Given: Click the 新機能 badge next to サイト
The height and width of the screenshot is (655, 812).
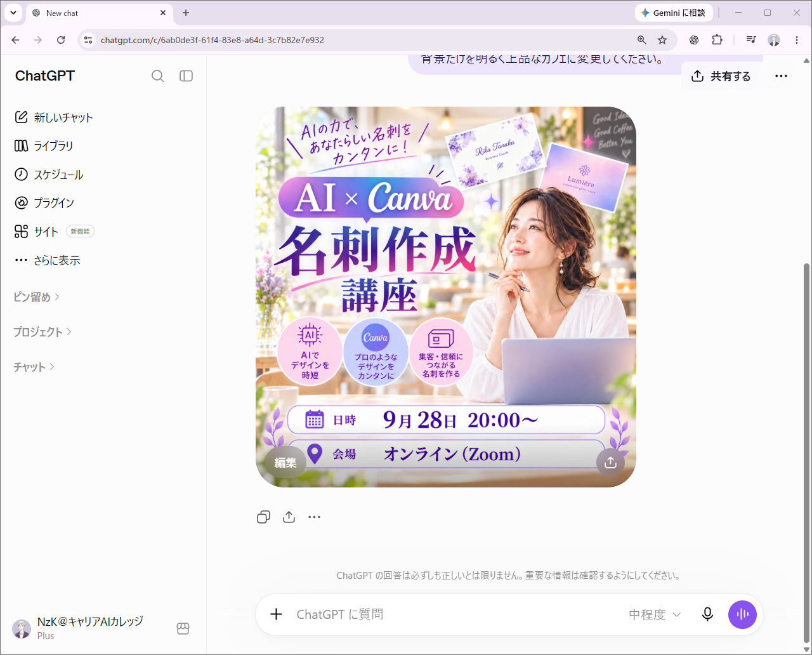Looking at the screenshot, I should (x=80, y=232).
